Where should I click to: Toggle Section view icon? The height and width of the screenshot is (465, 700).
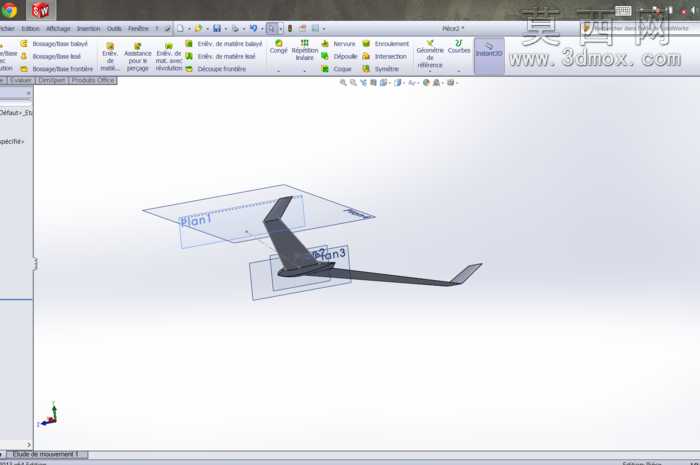(x=373, y=83)
